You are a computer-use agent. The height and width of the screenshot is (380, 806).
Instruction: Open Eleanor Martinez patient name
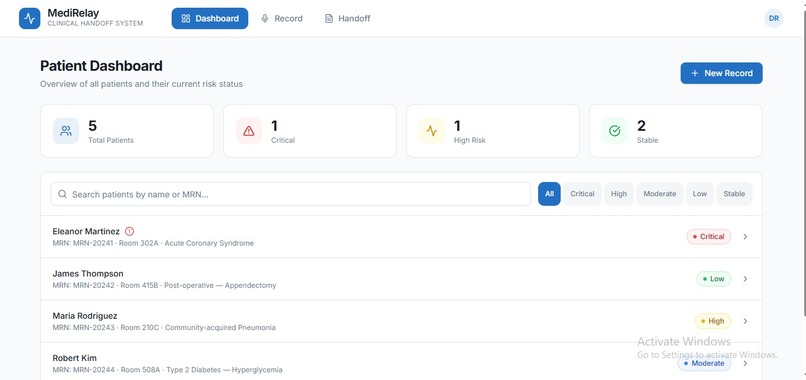86,231
